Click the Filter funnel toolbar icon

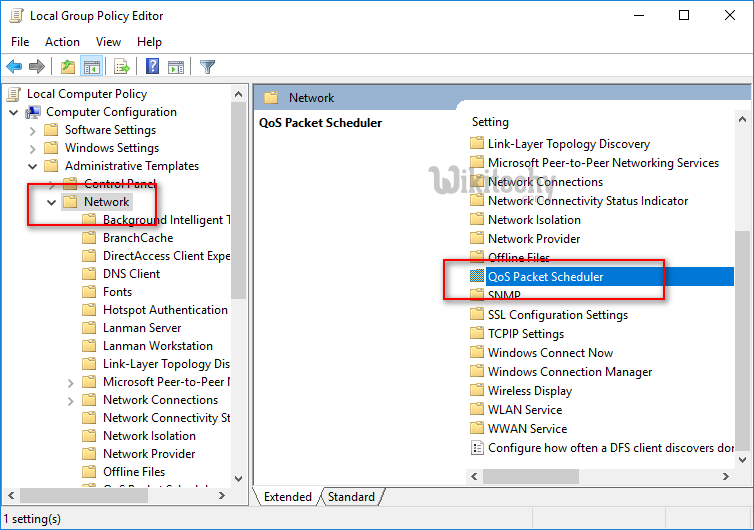[x=207, y=67]
